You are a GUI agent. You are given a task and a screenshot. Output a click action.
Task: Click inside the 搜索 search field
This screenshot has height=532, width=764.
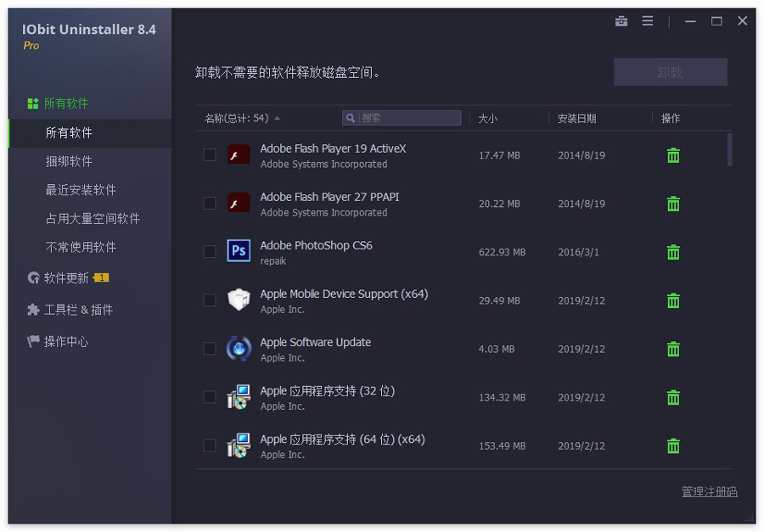tap(403, 118)
